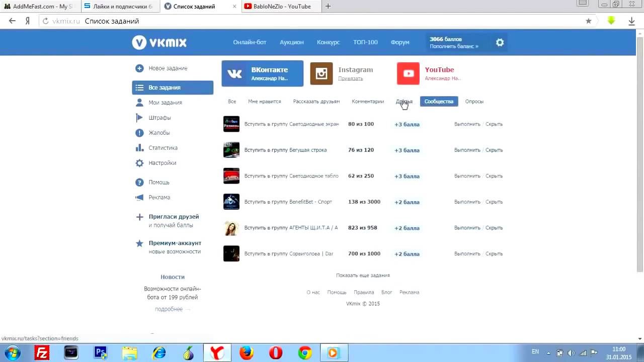This screenshot has width=644, height=362.
Task: Open the ВКонтакте account tile
Action: [x=263, y=73]
